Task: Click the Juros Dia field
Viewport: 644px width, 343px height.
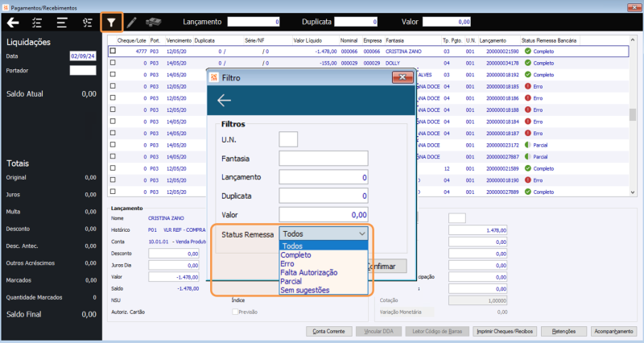Action: pyautogui.click(x=174, y=265)
